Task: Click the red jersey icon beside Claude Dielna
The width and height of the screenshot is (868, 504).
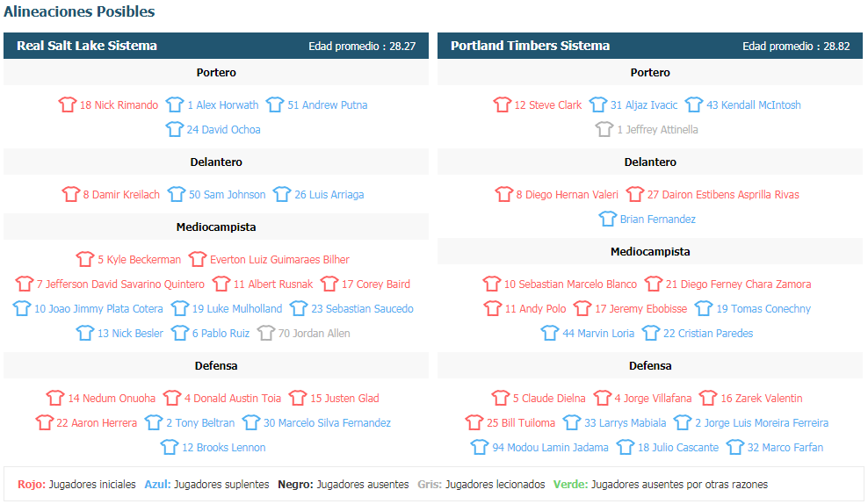Action: (501, 399)
